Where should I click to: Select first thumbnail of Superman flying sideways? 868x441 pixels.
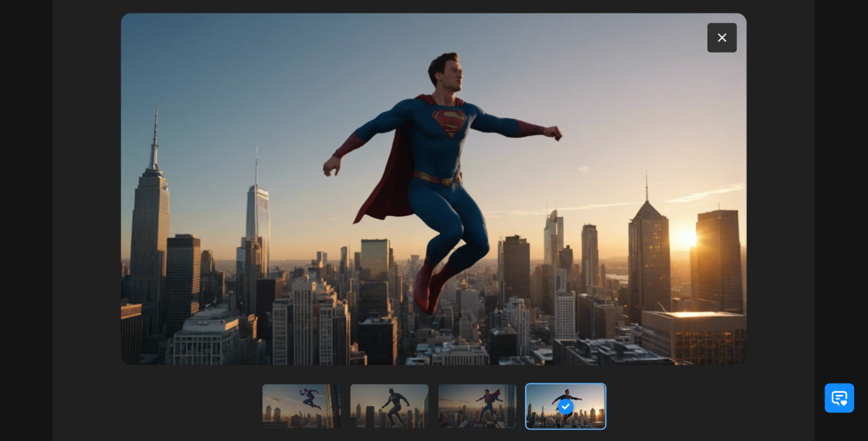click(x=302, y=406)
